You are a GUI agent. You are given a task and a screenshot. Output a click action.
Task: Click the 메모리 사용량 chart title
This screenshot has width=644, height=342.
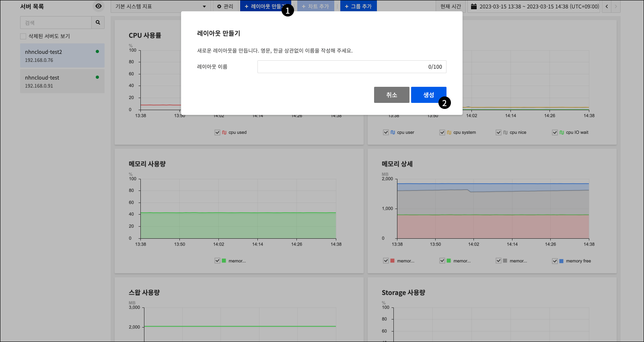(x=147, y=164)
